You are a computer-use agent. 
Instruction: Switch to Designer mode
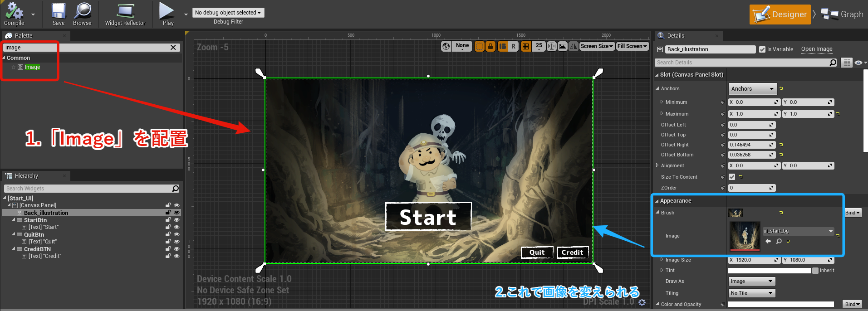(780, 15)
